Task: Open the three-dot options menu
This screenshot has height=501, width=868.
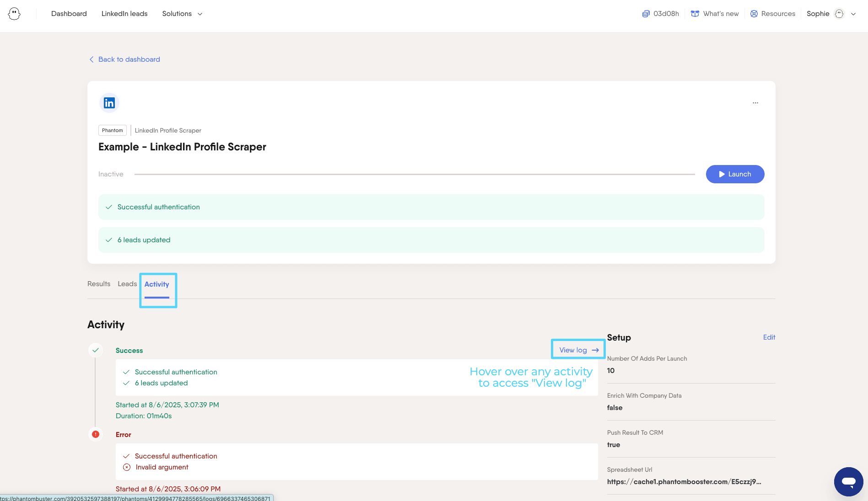Action: coord(755,103)
